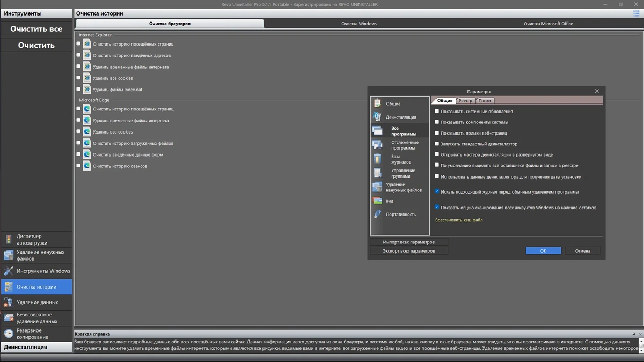Click Восстановить кэш файл link
Image resolution: width=644 pixels, height=362 pixels.
coord(459,220)
